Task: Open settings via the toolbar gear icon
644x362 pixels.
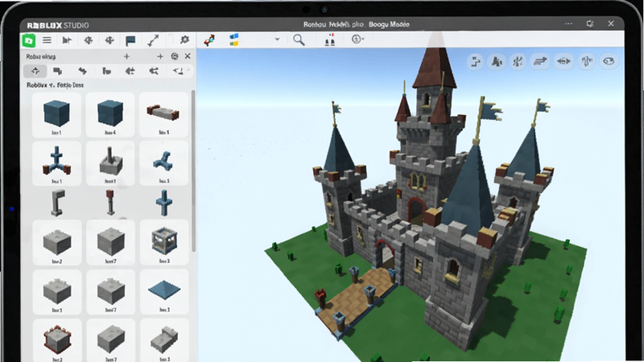Action: click(184, 39)
